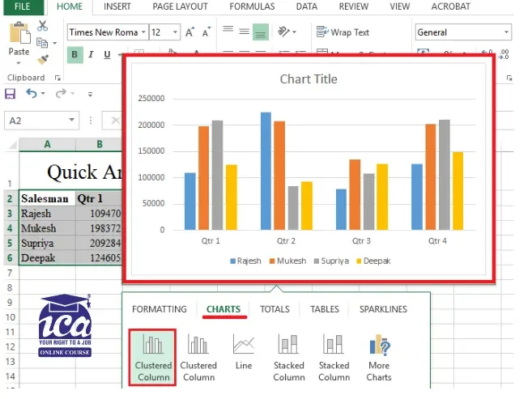Viewport: 532px width, 399px height.
Task: Switch to the ACROBAT tab
Action: tap(450, 6)
